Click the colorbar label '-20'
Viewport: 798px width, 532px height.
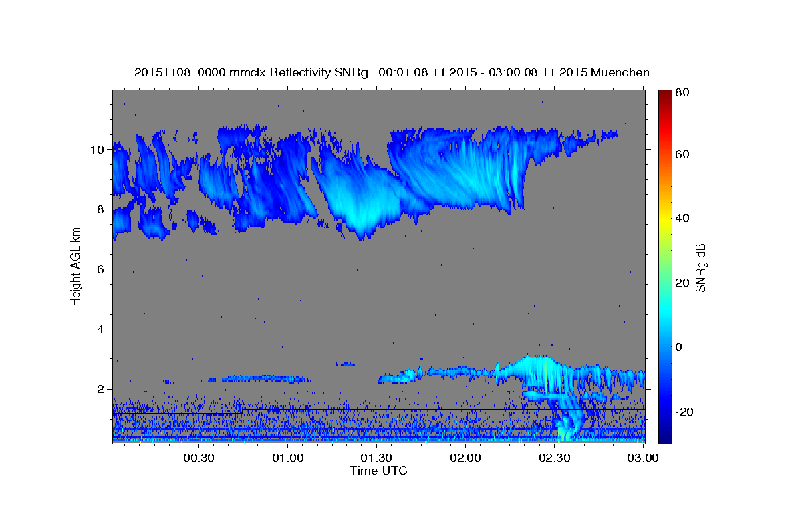[x=683, y=412]
